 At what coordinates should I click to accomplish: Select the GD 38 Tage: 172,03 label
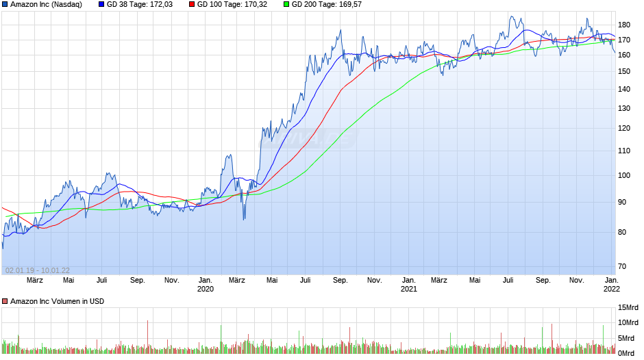point(140,5)
